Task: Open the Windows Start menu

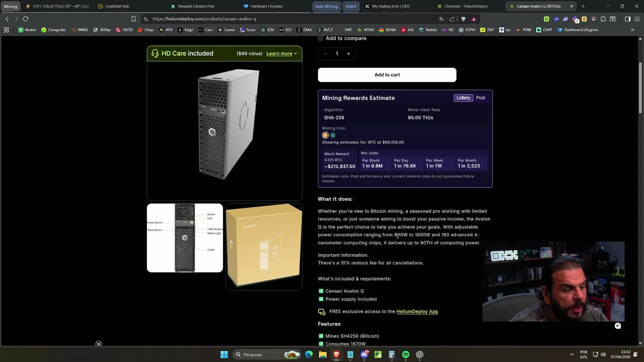Action: click(224, 354)
